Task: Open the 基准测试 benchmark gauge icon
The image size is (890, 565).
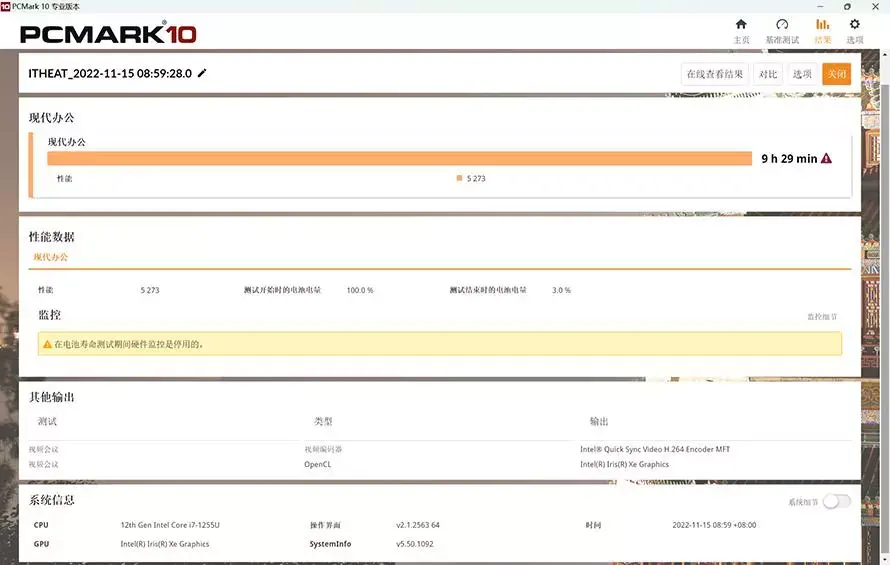Action: (x=782, y=25)
